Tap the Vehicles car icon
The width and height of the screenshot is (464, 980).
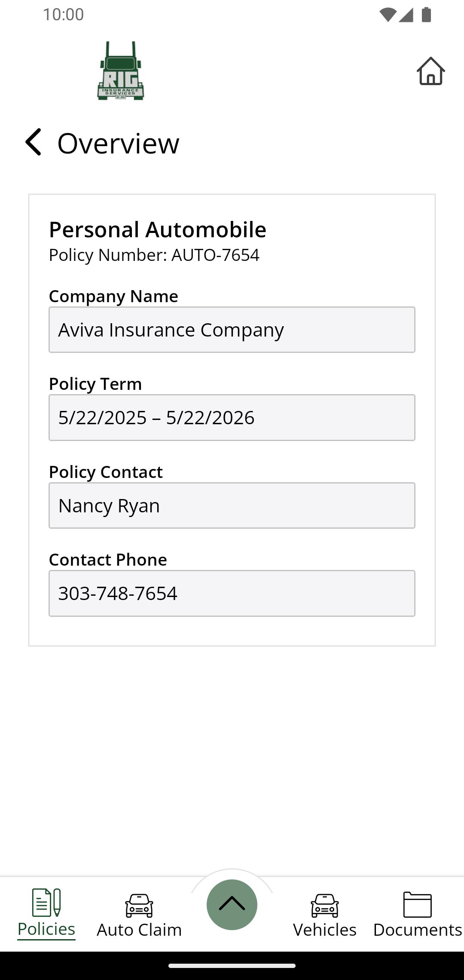pos(325,905)
